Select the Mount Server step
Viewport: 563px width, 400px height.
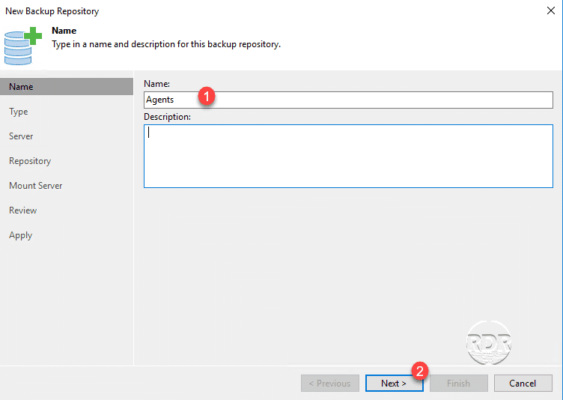coord(36,186)
